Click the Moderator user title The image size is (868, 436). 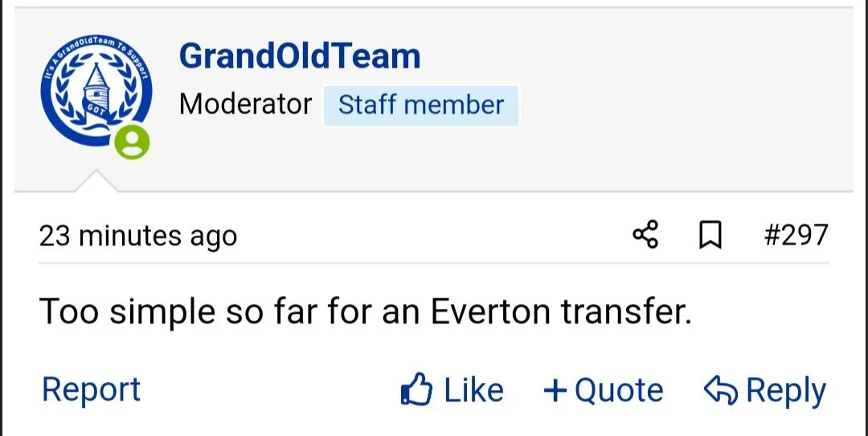(245, 105)
